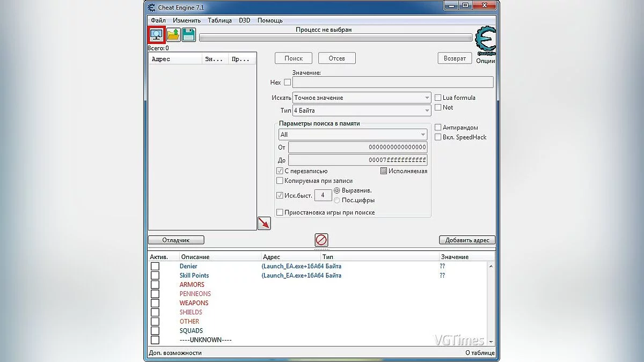Click the red arrow to copy scan results

coord(264,223)
